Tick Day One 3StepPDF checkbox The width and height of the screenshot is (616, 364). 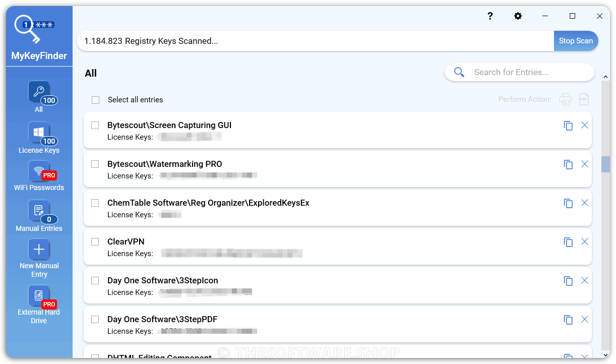pos(95,319)
